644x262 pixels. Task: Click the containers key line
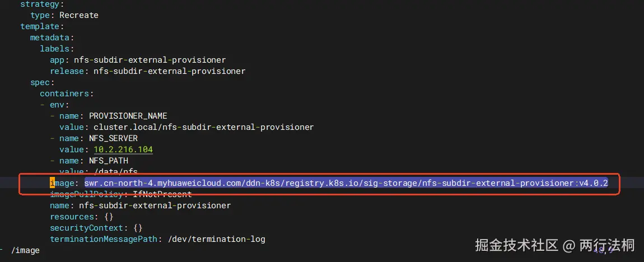click(67, 93)
